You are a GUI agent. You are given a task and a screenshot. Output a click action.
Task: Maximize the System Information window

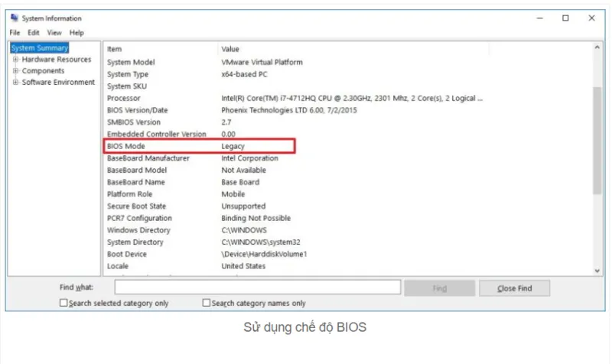(565, 18)
